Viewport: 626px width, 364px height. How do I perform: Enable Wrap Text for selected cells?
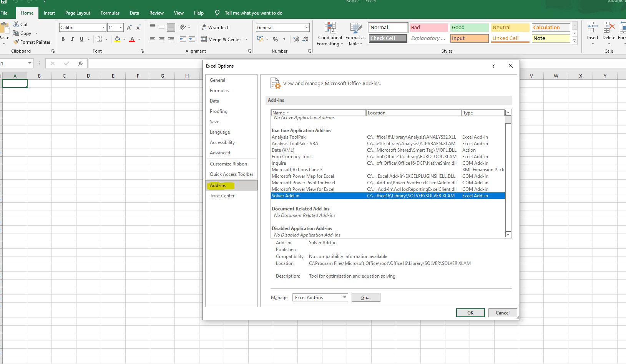[215, 27]
